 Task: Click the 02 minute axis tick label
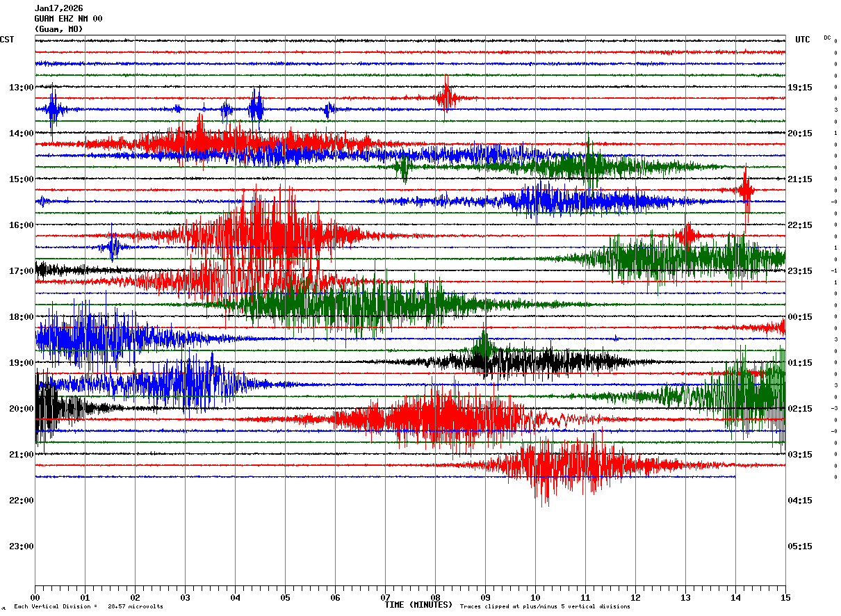pyautogui.click(x=135, y=597)
